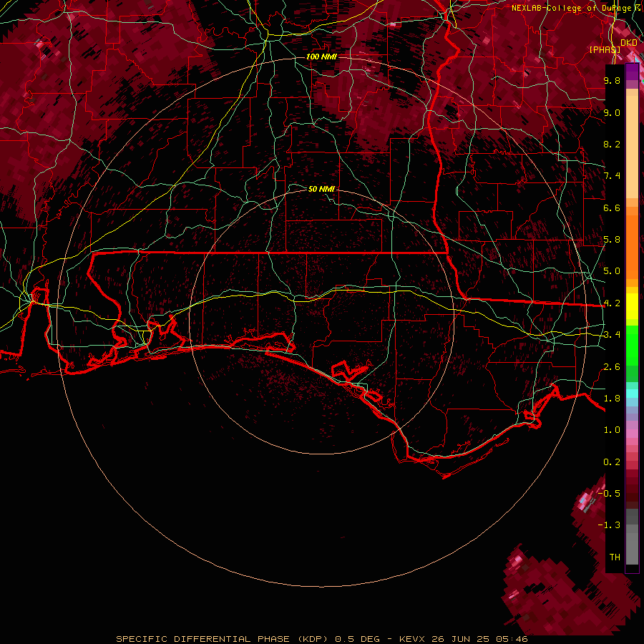Click the "9.8" scale value
Viewport: 644px width, 644px height.
click(x=612, y=80)
